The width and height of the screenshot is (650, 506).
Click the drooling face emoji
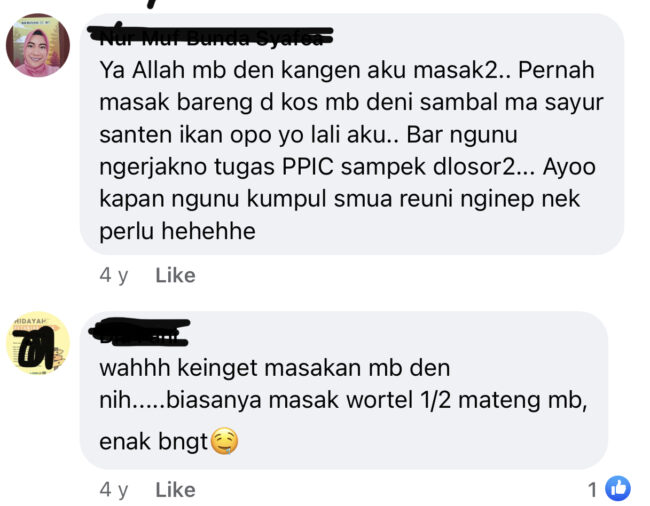coord(225,441)
